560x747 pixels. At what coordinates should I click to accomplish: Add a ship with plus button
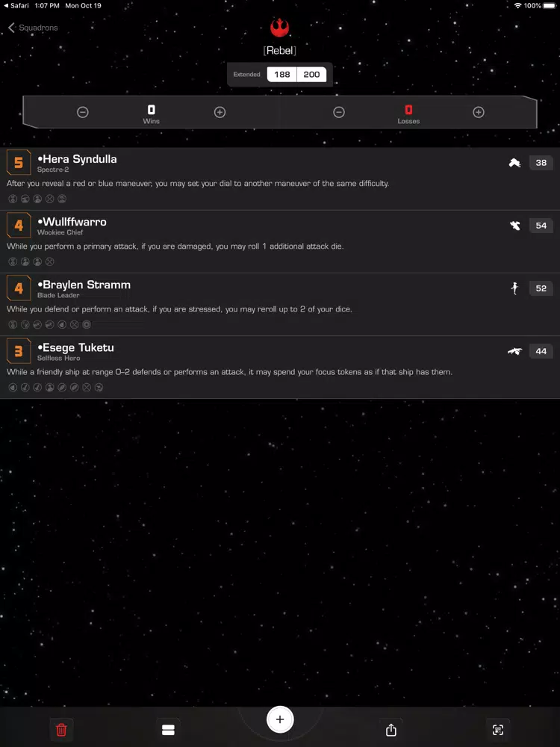point(280,719)
